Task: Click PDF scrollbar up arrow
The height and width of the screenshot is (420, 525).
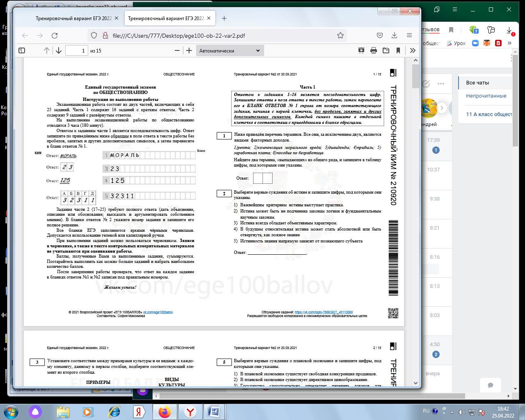Action: pyautogui.click(x=415, y=60)
